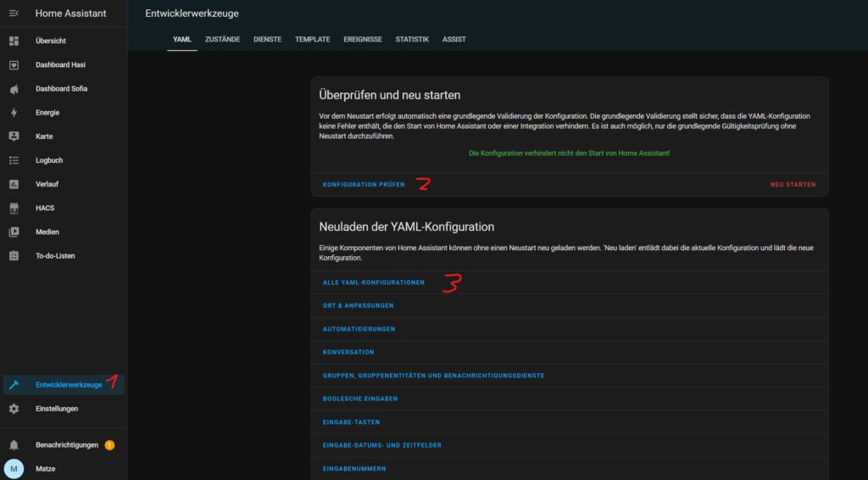Click the green configuration valid message
The image size is (868, 480).
click(x=570, y=153)
